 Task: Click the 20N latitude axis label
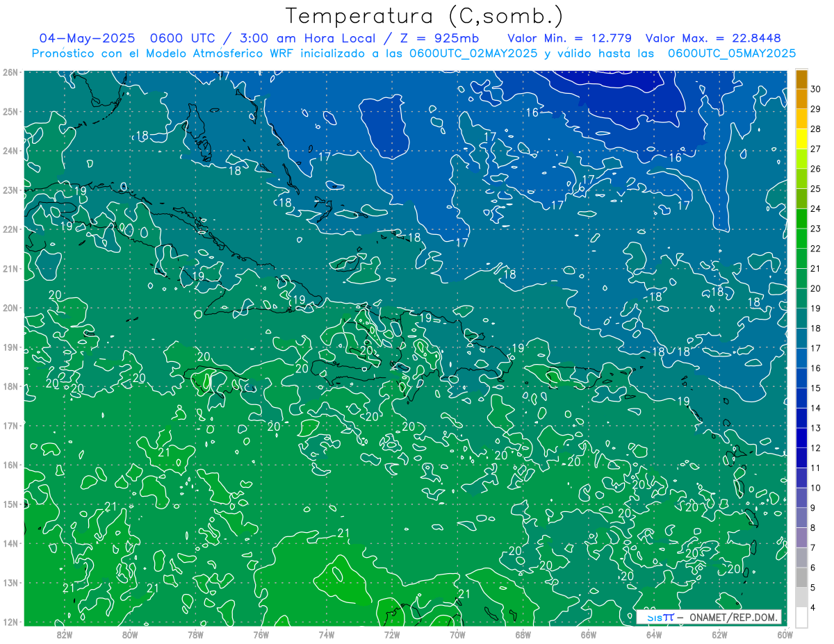10,308
